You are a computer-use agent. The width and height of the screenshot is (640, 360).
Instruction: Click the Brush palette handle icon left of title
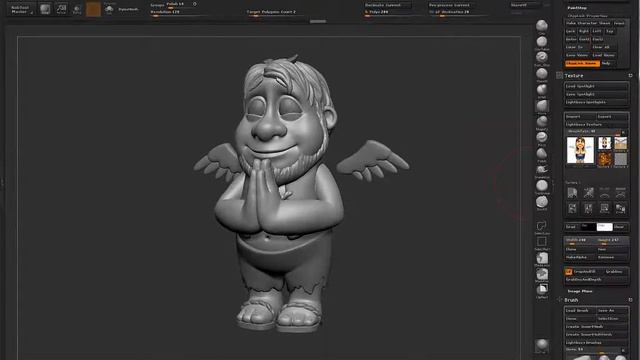(x=559, y=300)
